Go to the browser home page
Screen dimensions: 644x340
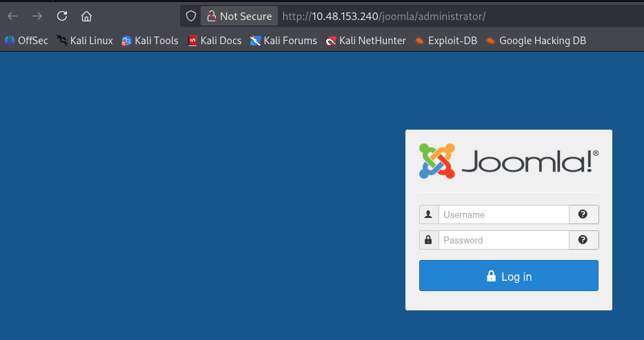click(86, 16)
